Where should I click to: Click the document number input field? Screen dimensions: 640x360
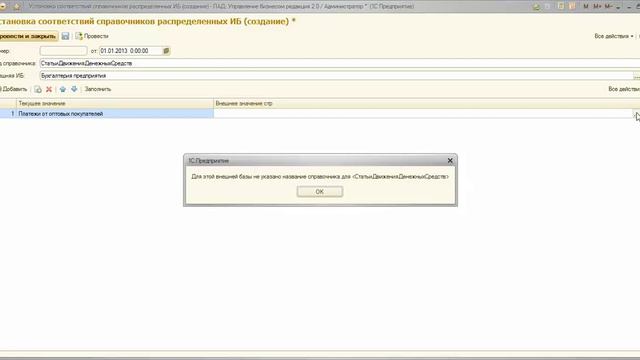63,51
